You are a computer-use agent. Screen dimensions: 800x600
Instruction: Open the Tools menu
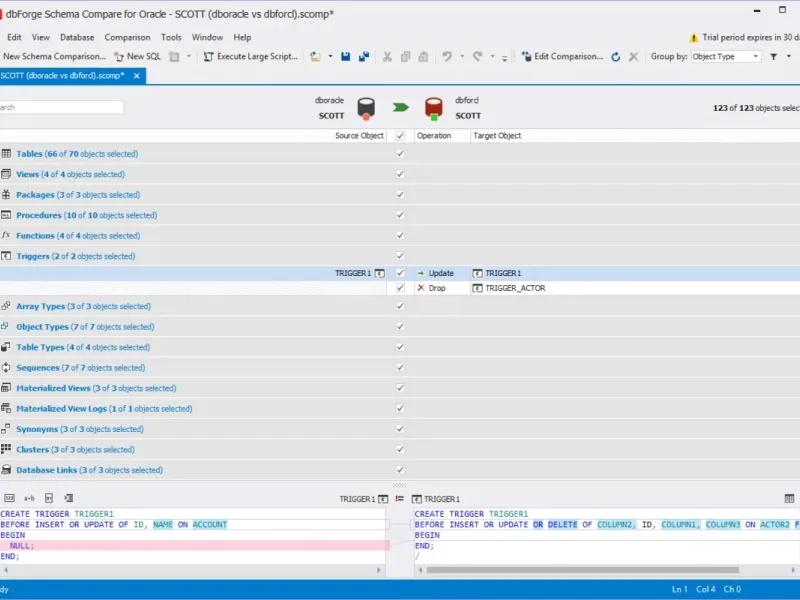tap(171, 37)
